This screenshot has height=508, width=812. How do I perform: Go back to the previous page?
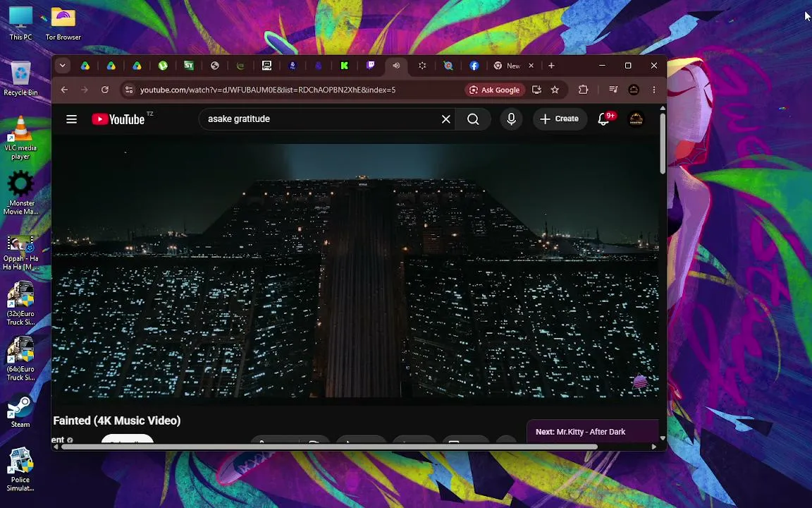click(x=64, y=90)
